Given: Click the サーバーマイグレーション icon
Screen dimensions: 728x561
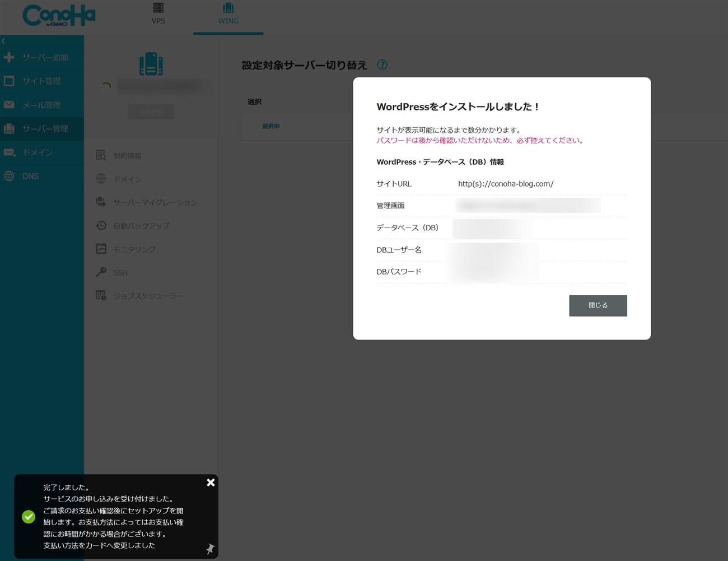Looking at the screenshot, I should pos(101,202).
